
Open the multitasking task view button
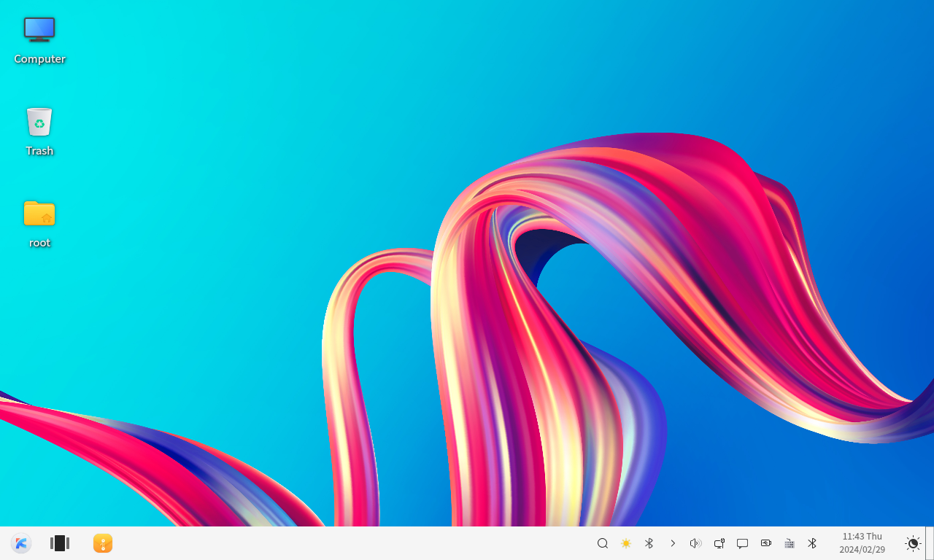click(x=60, y=543)
